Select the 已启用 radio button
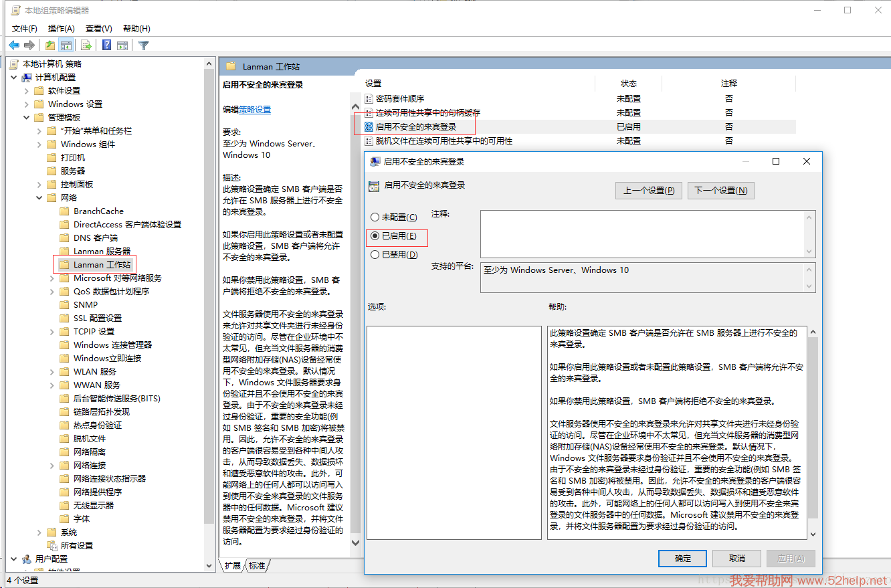This screenshot has height=588, width=891. point(375,236)
